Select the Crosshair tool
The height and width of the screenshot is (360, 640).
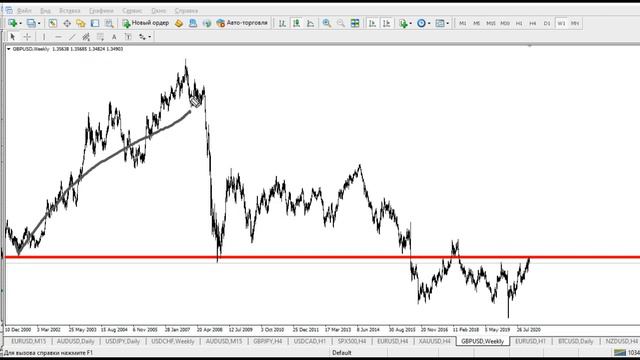27,37
